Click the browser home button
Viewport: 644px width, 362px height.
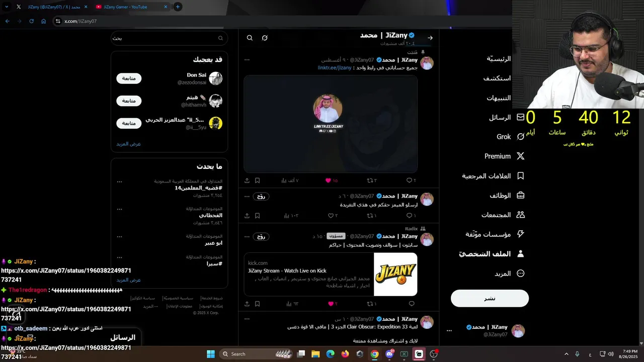pos(43,21)
